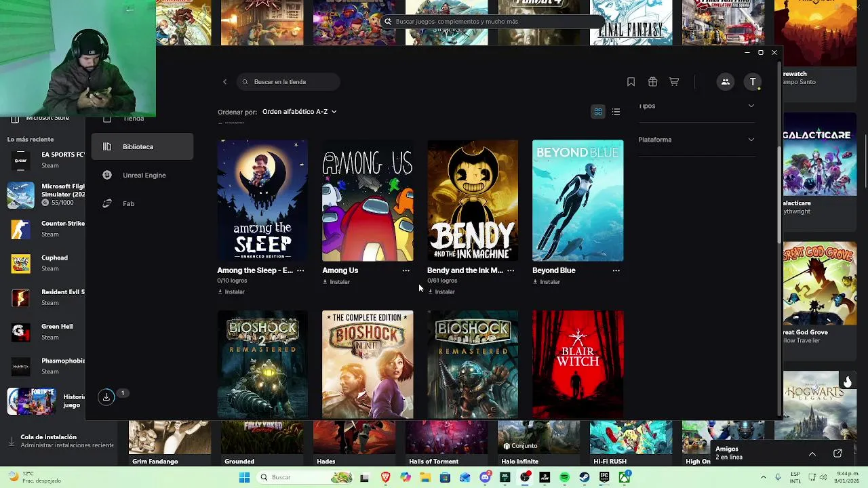Open the Bendy and the Ink Machine cover
The width and height of the screenshot is (868, 488).
coord(473,201)
